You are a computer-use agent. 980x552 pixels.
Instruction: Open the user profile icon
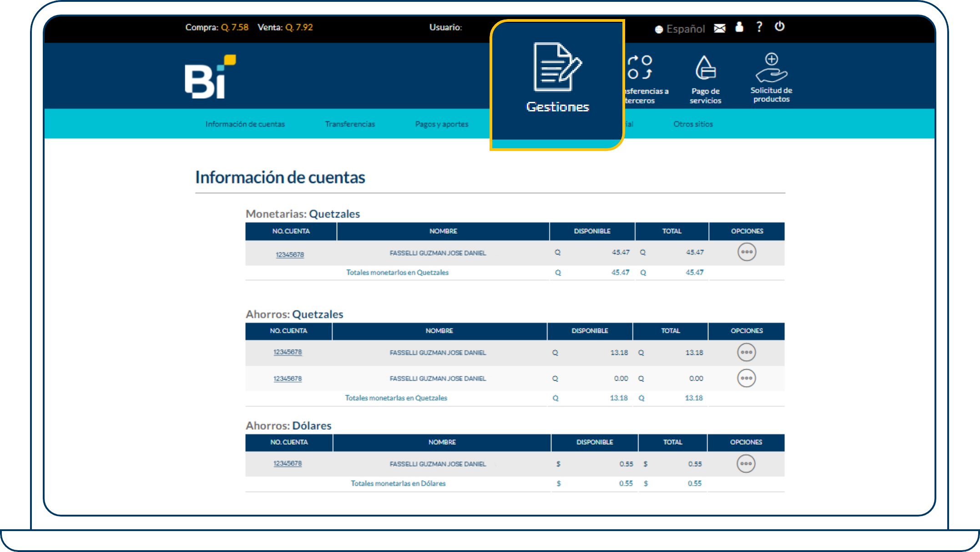point(739,27)
